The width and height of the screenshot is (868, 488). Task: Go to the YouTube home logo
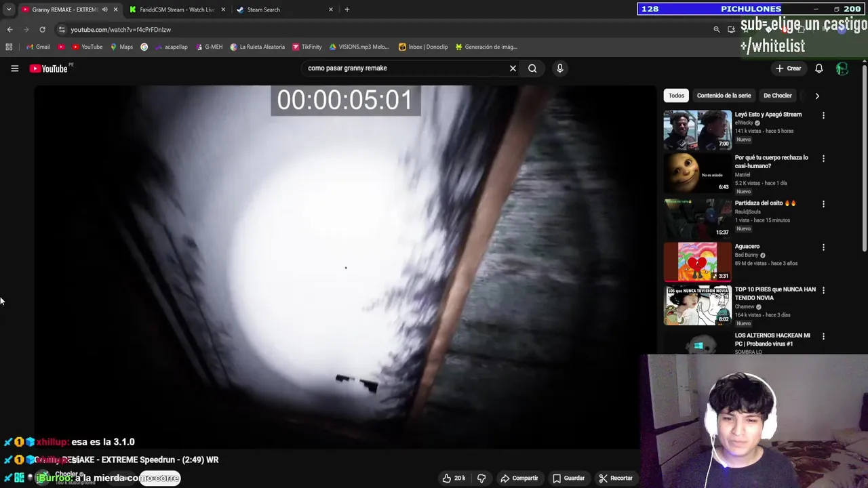tap(49, 68)
